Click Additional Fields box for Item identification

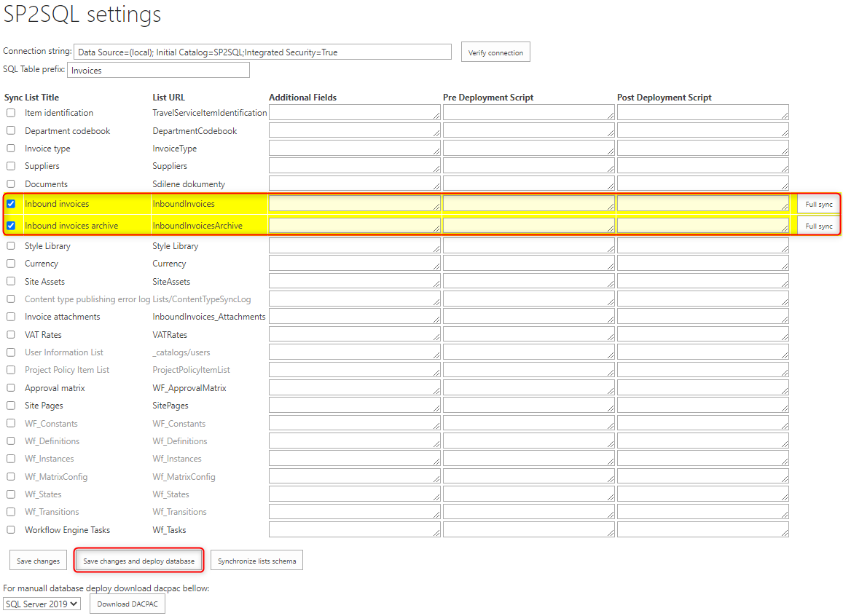pos(354,113)
